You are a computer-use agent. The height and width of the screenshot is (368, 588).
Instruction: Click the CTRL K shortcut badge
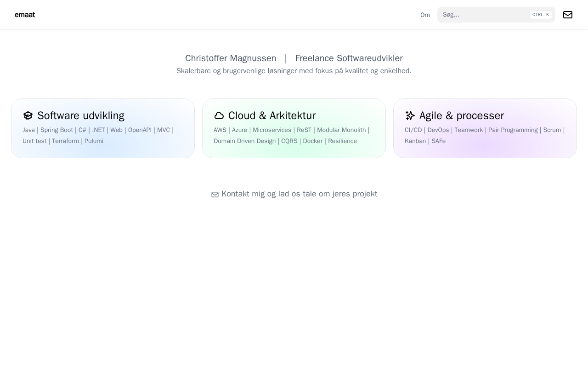point(540,15)
